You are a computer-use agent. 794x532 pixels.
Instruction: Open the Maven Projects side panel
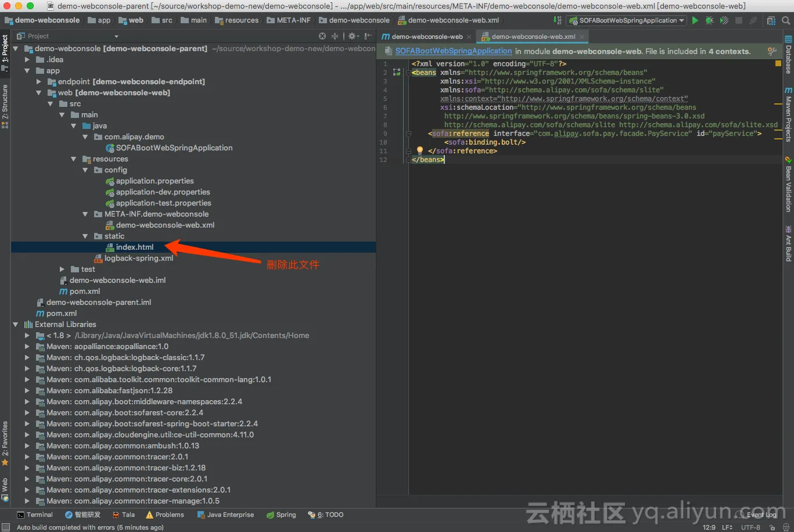pos(788,114)
